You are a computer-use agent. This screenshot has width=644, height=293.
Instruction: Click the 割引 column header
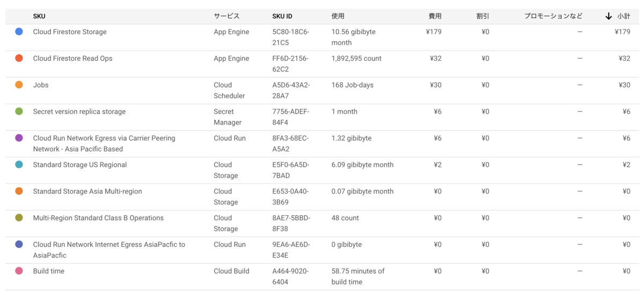482,16
